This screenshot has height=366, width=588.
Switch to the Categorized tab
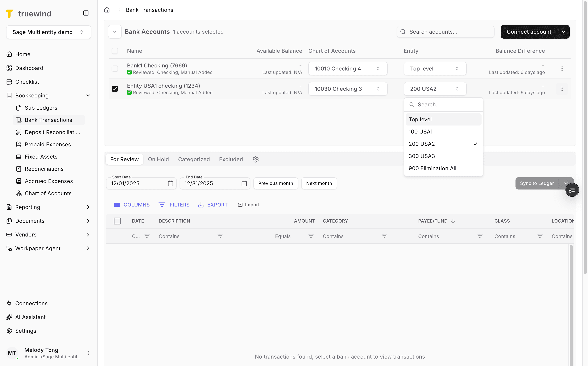tap(194, 159)
